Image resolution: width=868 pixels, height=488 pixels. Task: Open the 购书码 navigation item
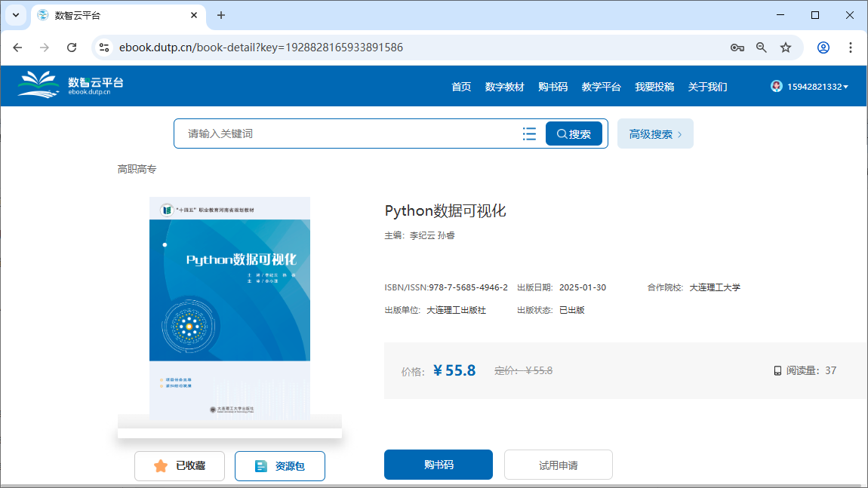553,87
